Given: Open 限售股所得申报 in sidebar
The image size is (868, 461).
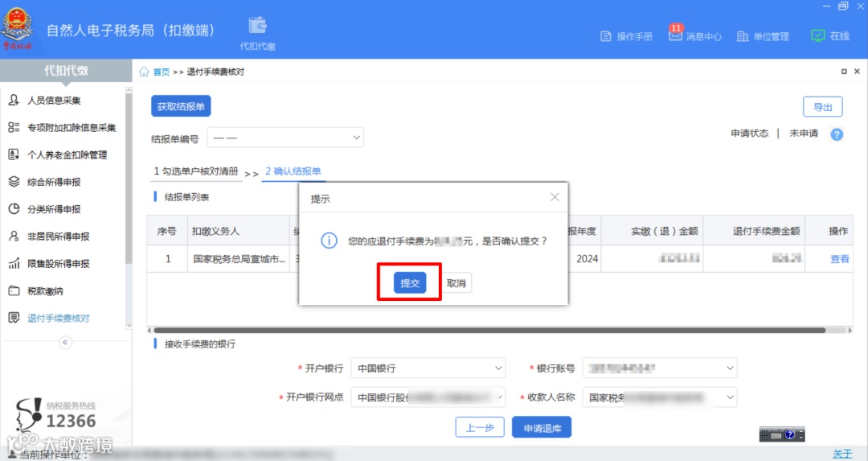Looking at the screenshot, I should [58, 263].
